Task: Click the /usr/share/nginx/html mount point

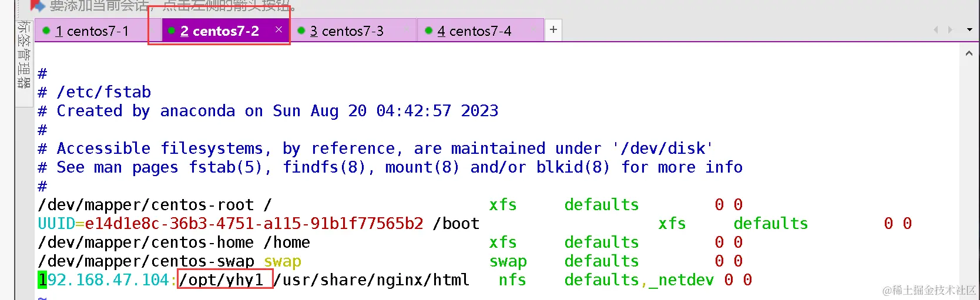Action: [x=371, y=280]
